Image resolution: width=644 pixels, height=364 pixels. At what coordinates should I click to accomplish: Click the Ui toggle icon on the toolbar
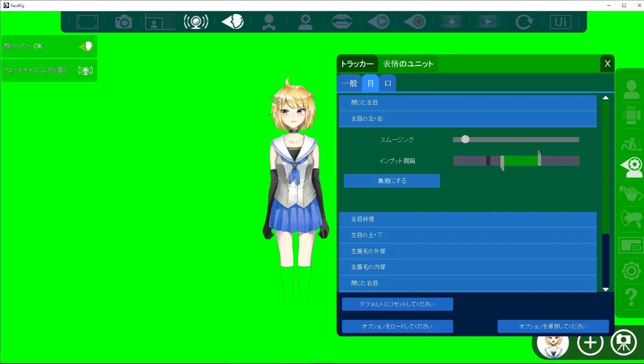(561, 21)
